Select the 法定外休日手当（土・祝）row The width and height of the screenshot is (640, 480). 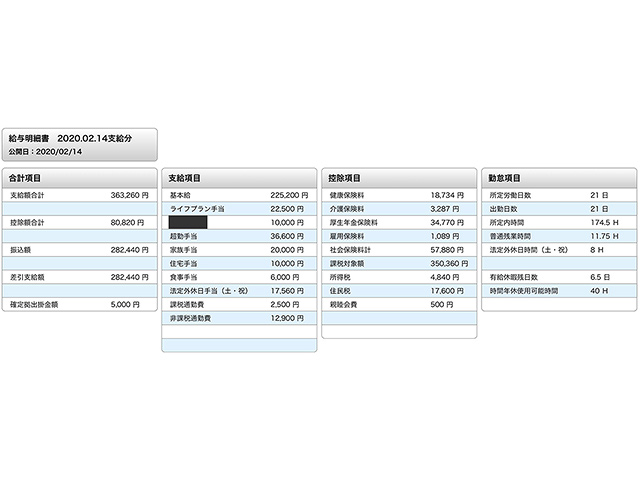point(238,290)
